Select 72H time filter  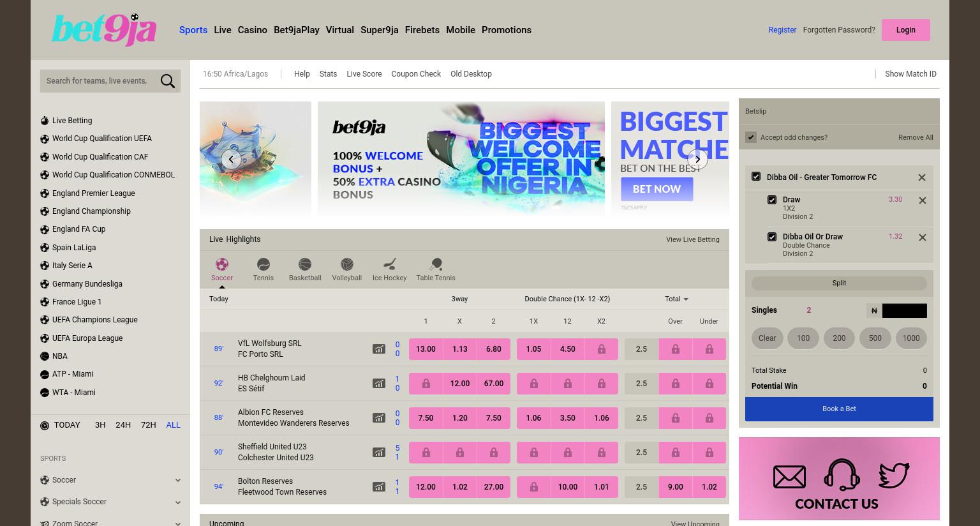click(x=149, y=425)
